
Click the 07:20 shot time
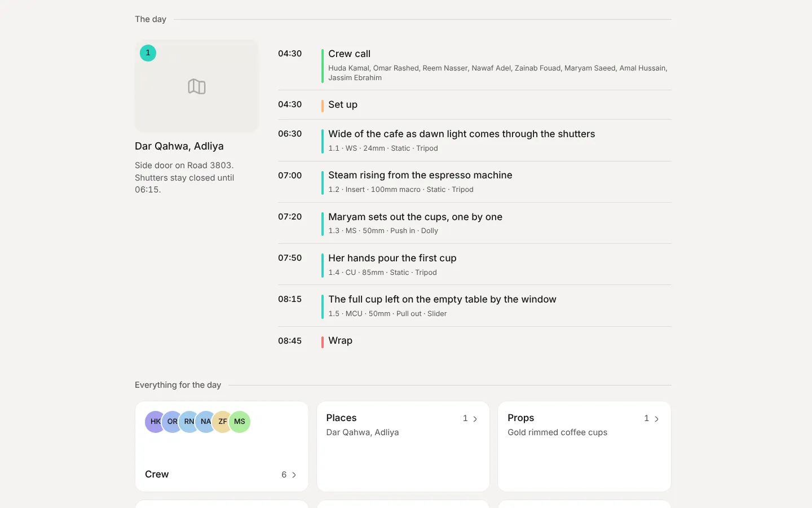(290, 217)
